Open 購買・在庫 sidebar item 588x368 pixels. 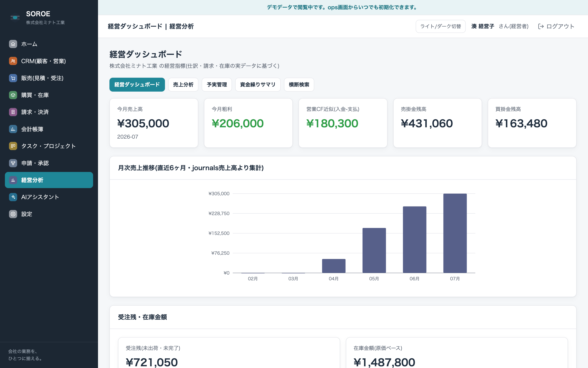click(x=49, y=95)
